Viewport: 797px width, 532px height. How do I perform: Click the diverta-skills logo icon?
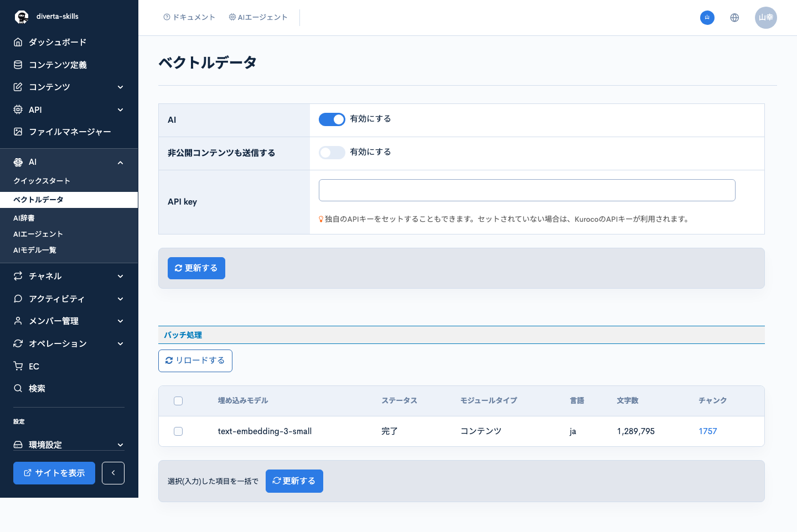(x=22, y=17)
